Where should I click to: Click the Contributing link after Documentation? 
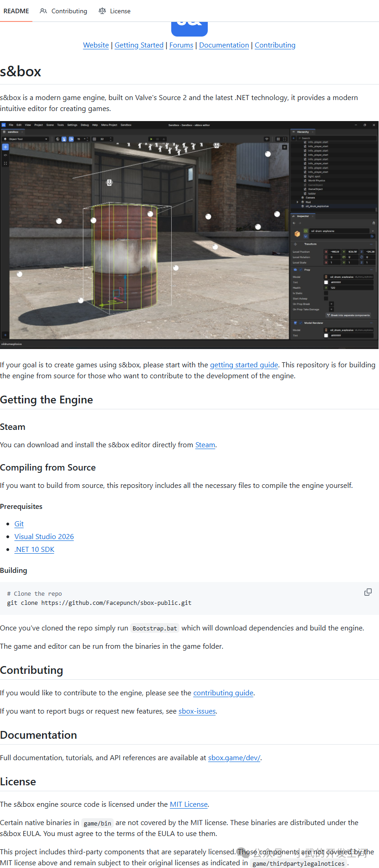(x=275, y=45)
